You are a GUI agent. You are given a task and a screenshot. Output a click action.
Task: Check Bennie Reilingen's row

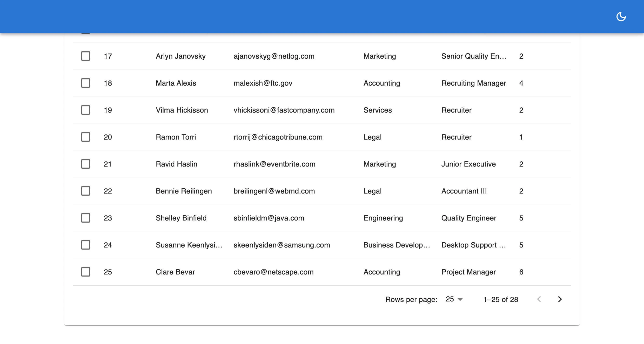pyautogui.click(x=85, y=191)
